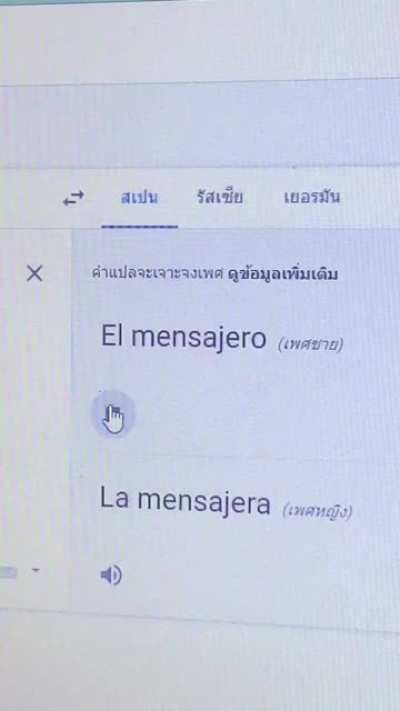
Task: Open the ดูข้อมูลเพิ่มเติม link
Action: tap(283, 274)
